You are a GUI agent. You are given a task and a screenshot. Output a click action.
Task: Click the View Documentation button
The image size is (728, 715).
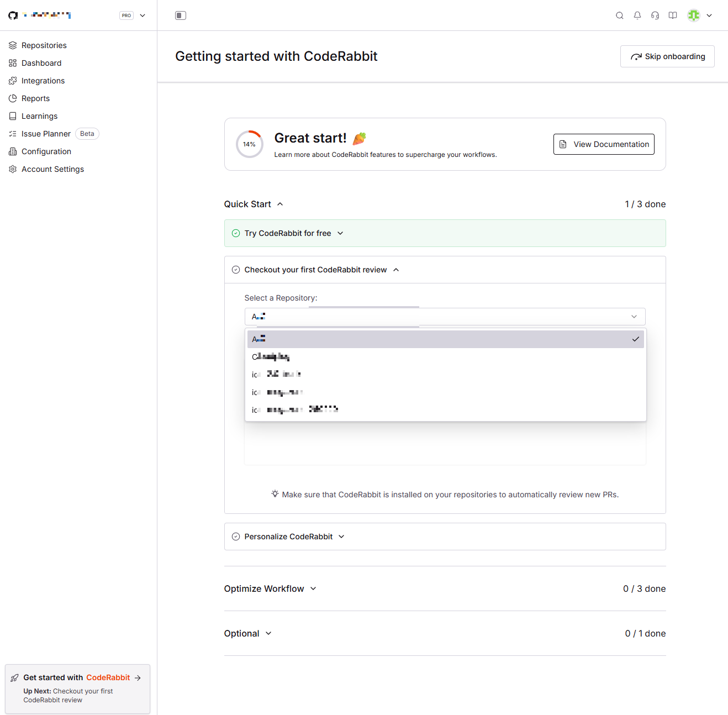(604, 144)
